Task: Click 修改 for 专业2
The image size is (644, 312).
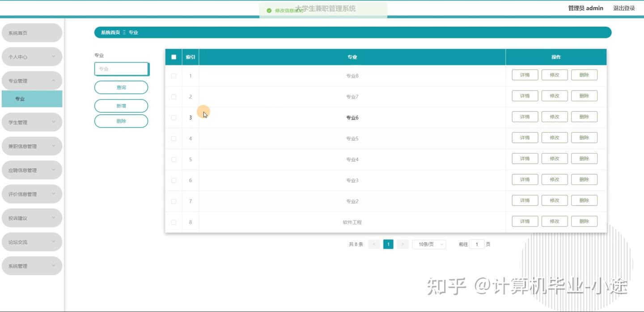Action: (x=555, y=201)
